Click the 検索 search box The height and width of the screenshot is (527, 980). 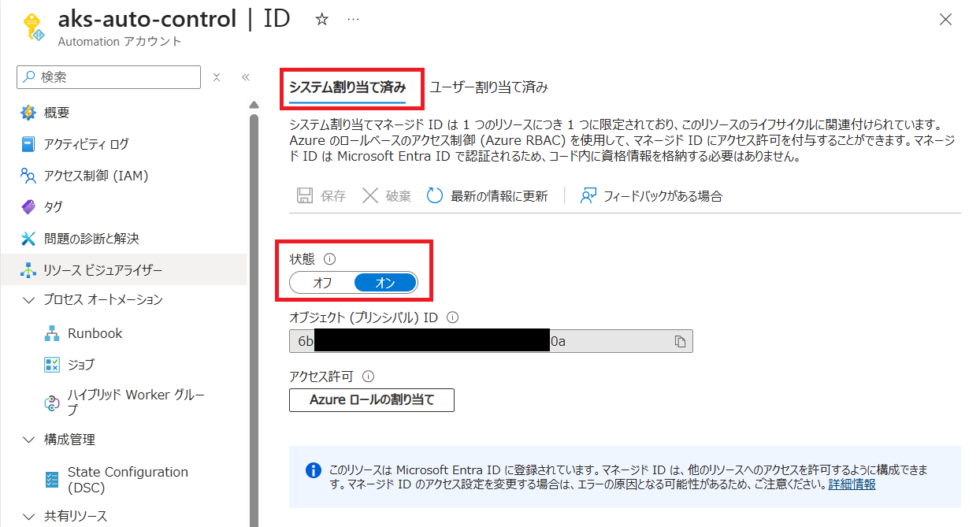pos(109,77)
